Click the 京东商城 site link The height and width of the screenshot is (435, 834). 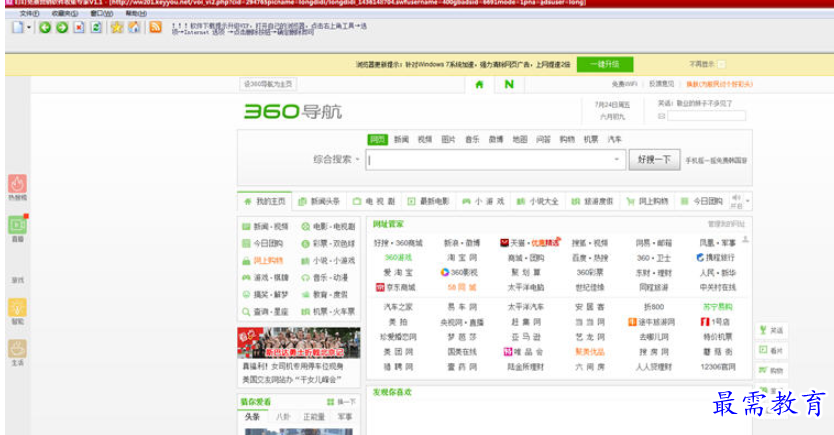click(396, 288)
